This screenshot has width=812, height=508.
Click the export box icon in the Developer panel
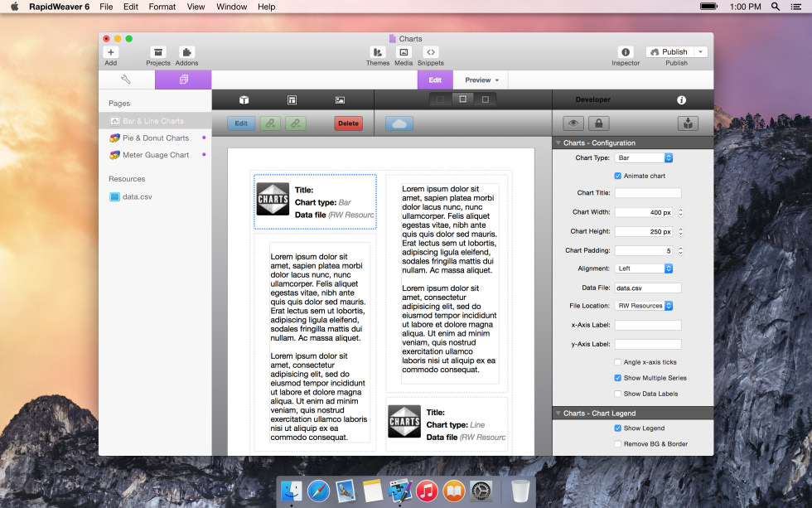(x=688, y=123)
